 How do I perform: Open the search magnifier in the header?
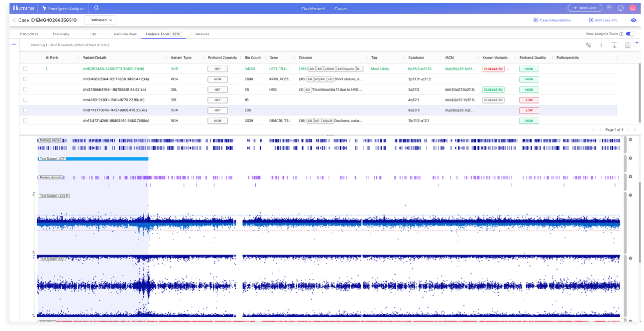96,8
